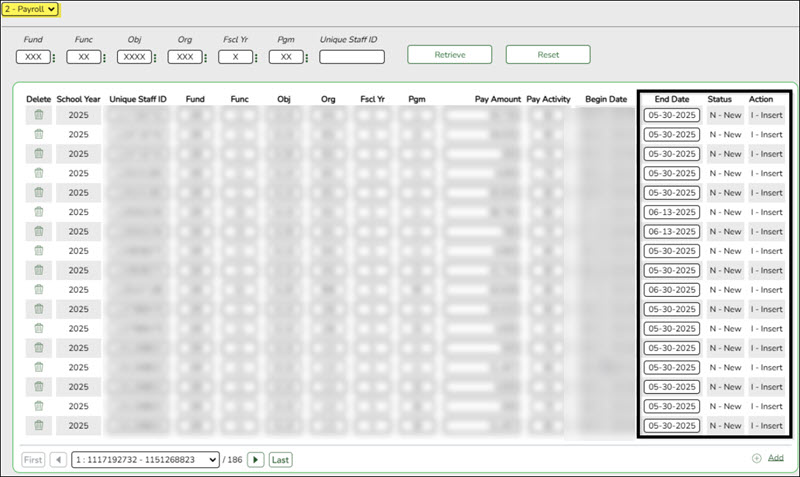Expand the page range selector dropdown
This screenshot has height=477, width=800.
(x=145, y=459)
